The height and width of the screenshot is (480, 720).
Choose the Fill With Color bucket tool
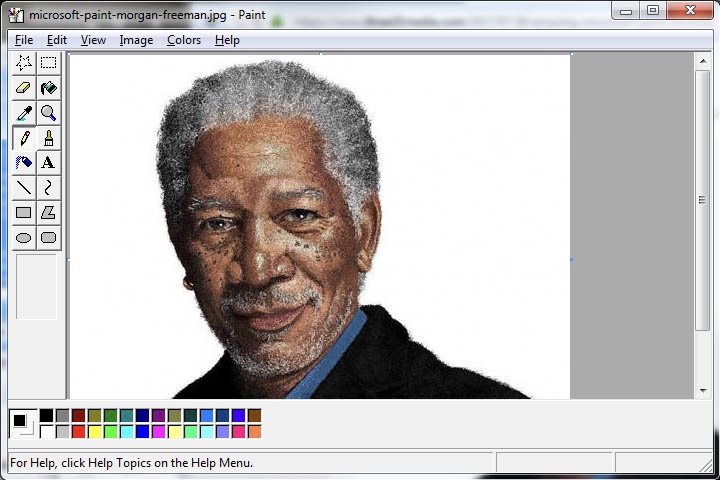(49, 88)
